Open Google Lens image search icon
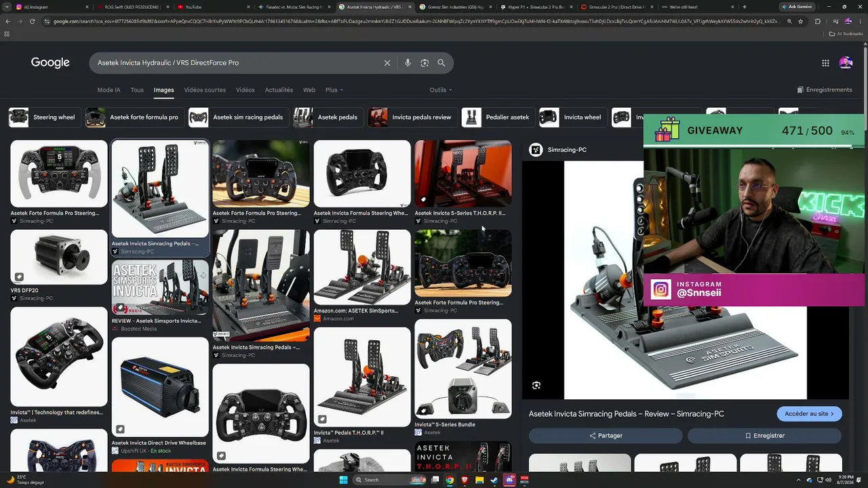 [425, 63]
